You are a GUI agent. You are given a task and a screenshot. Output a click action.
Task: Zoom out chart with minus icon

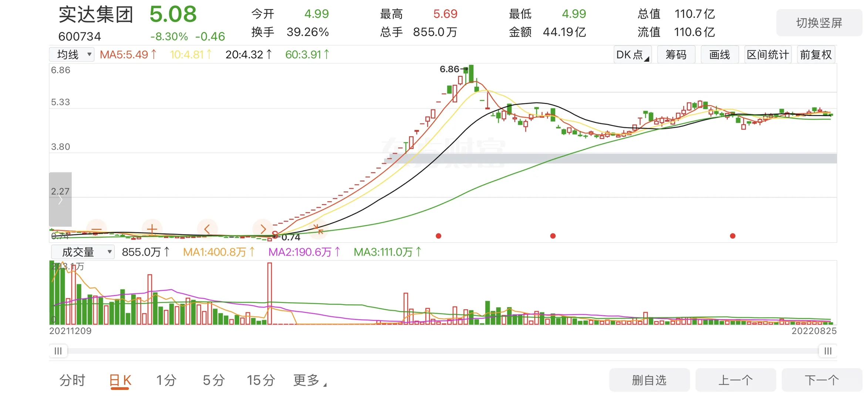pyautogui.click(x=96, y=229)
